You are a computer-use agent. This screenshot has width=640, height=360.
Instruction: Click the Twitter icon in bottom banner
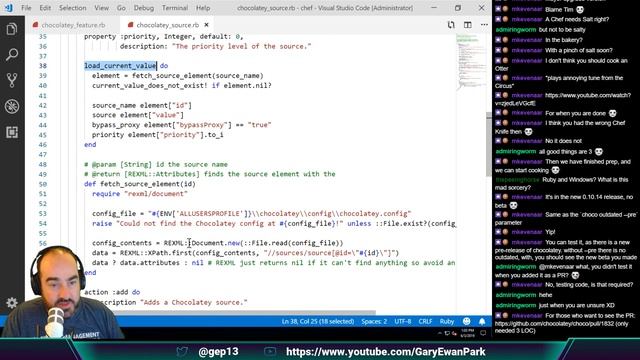click(182, 351)
